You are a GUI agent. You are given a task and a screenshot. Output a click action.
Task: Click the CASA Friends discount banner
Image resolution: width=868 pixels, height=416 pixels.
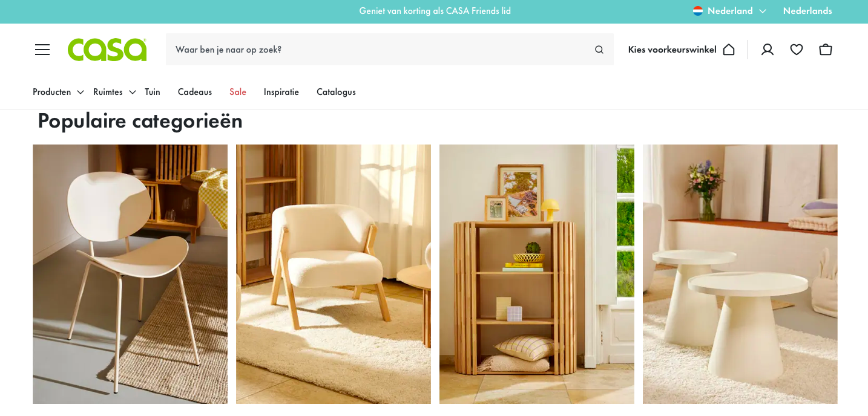click(x=435, y=11)
